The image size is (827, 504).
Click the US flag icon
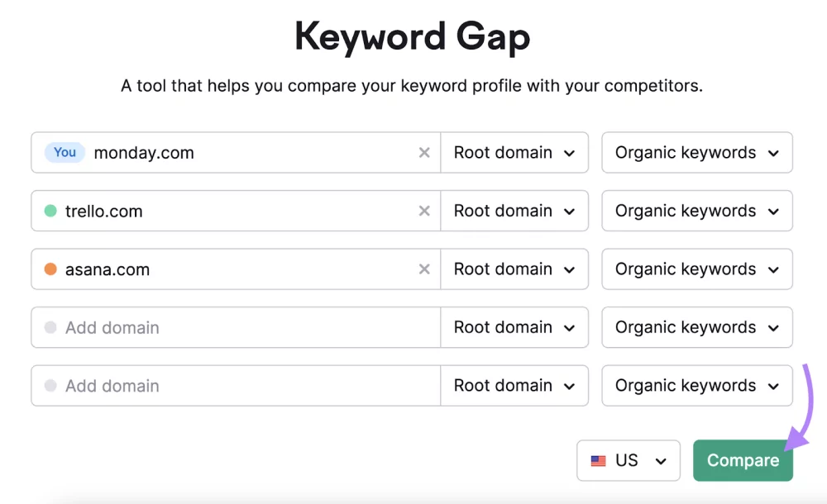point(598,461)
